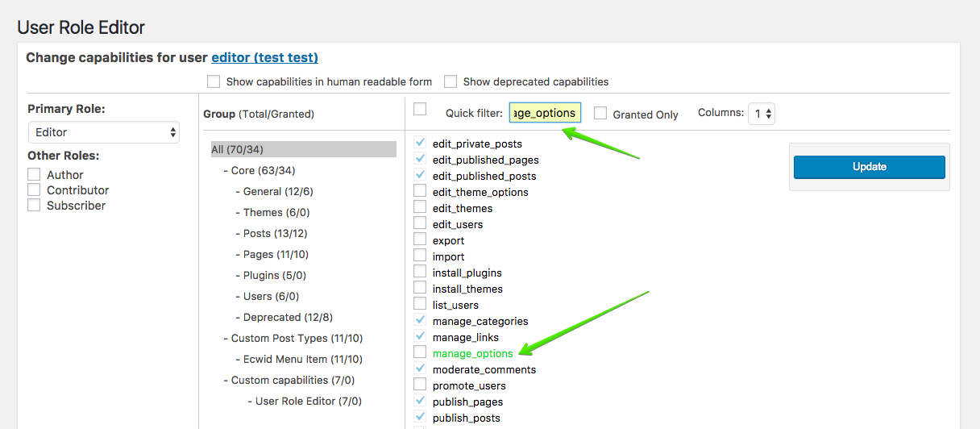The height and width of the screenshot is (429, 980).
Task: Open the editor (test test) user link
Action: click(x=264, y=57)
